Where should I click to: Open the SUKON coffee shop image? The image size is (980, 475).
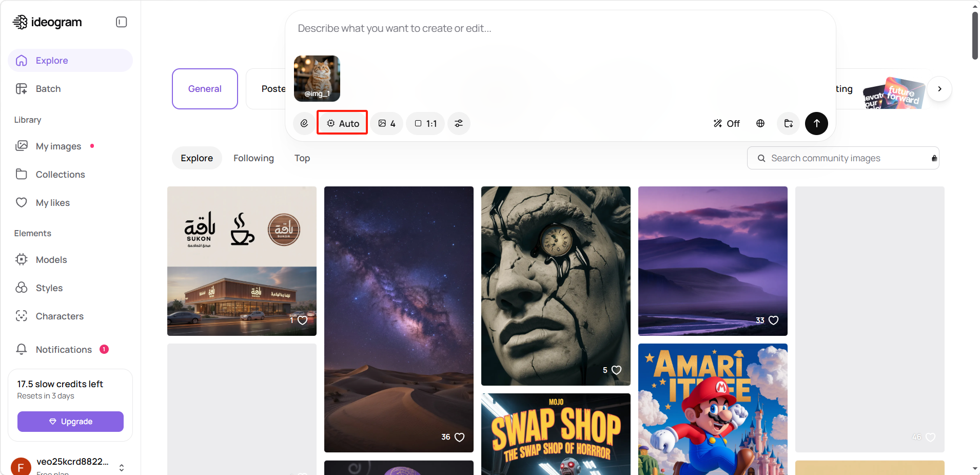tap(242, 261)
